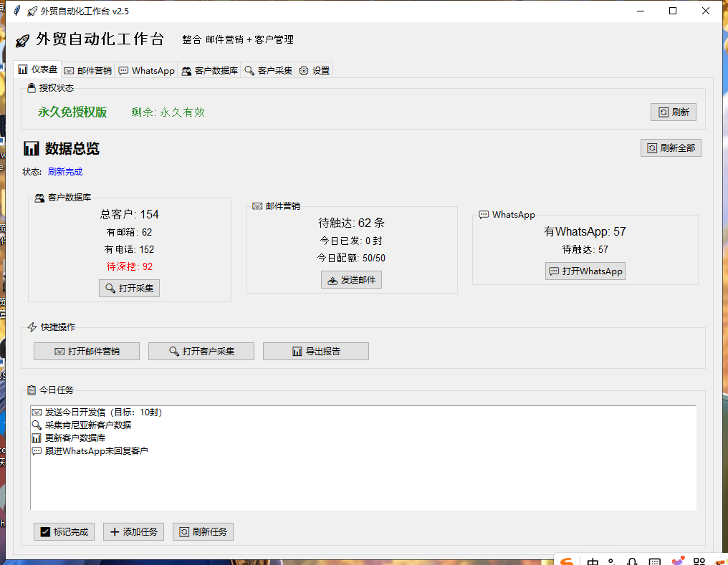Click the Sogou input method S icon
Image resolution: width=728 pixels, height=565 pixels.
click(x=567, y=561)
